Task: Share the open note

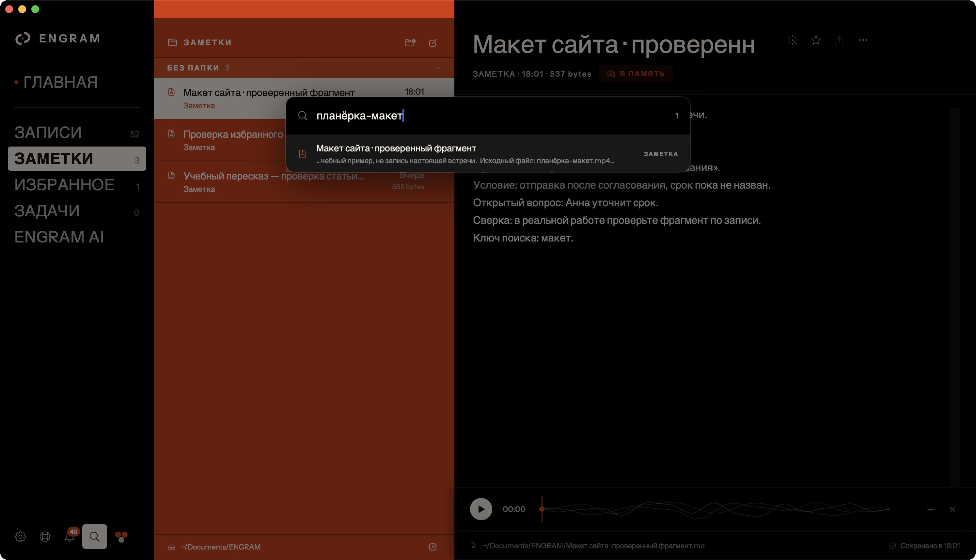Action: coord(840,40)
